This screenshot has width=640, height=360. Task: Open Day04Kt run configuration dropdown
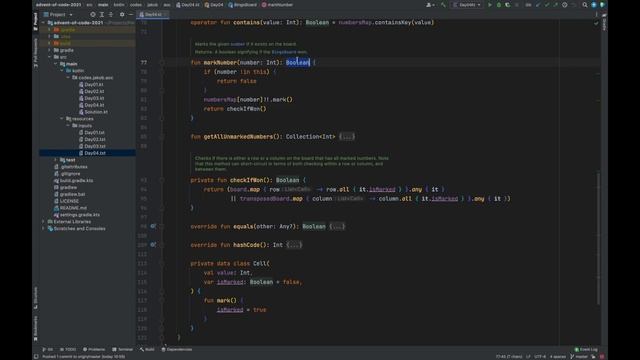pyautogui.click(x=467, y=5)
